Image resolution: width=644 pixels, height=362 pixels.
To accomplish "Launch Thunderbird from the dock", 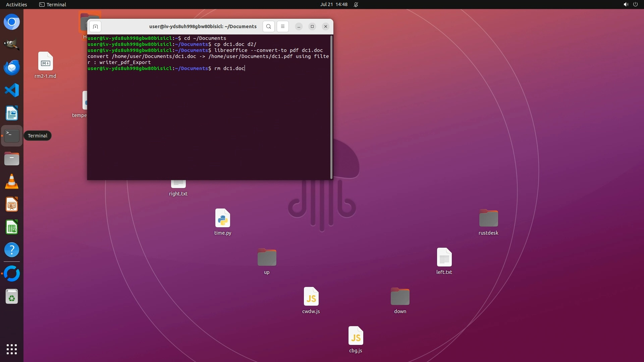I will pyautogui.click(x=12, y=67).
